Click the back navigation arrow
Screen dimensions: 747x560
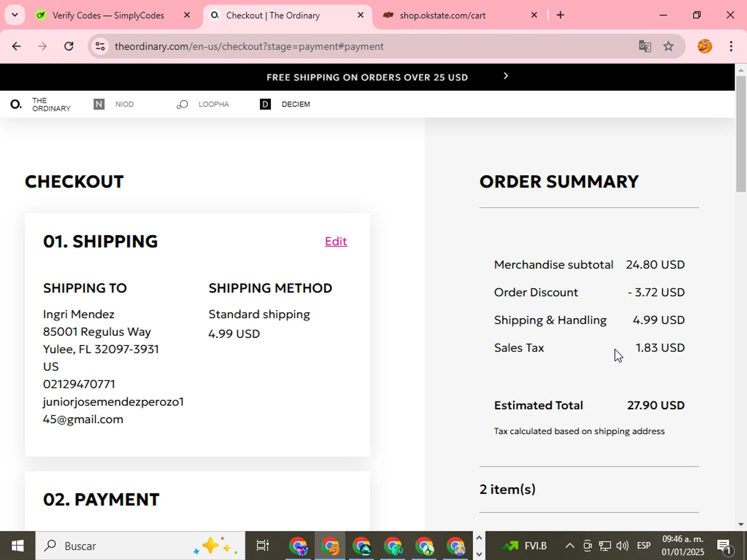(x=16, y=46)
